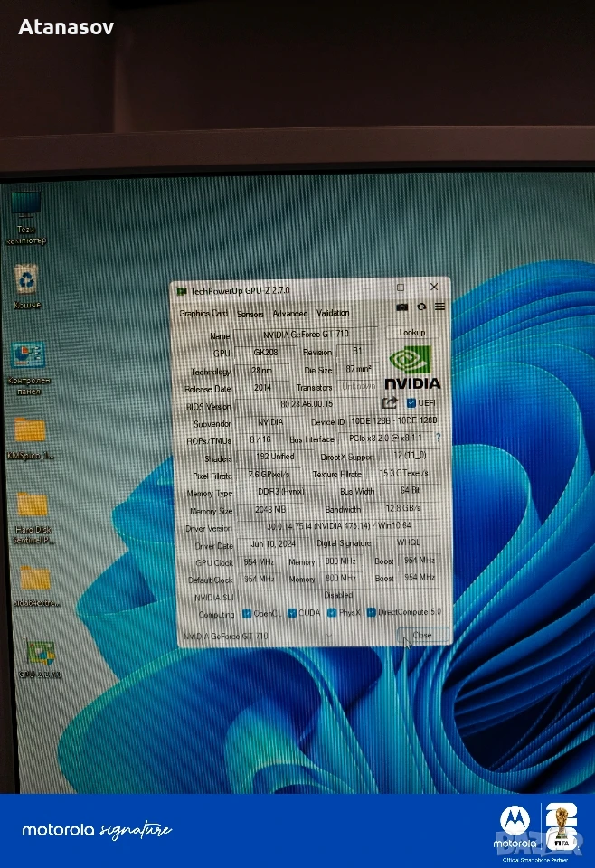595x868 pixels.
Task: Click the BIOS Version field 80.28.A6.00.15
Action: click(306, 404)
